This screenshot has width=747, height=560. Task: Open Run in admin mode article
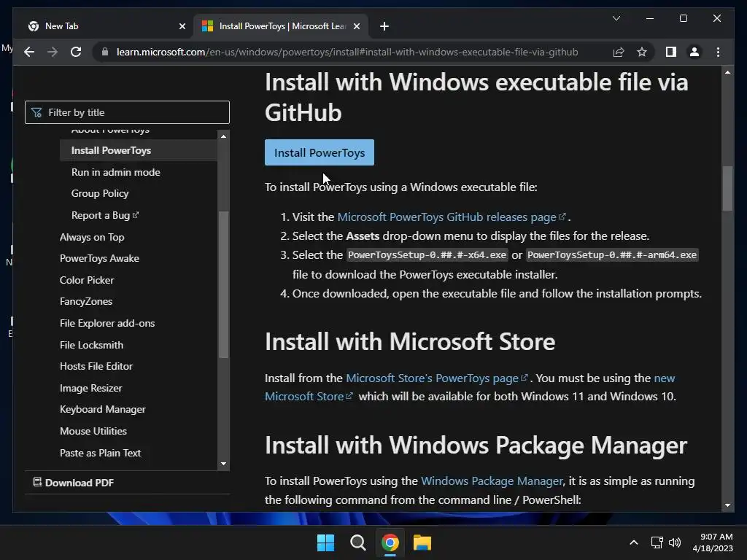(116, 172)
